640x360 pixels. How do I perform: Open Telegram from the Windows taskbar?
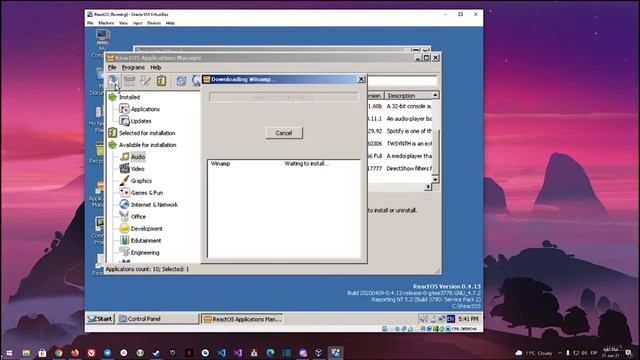tap(108, 353)
